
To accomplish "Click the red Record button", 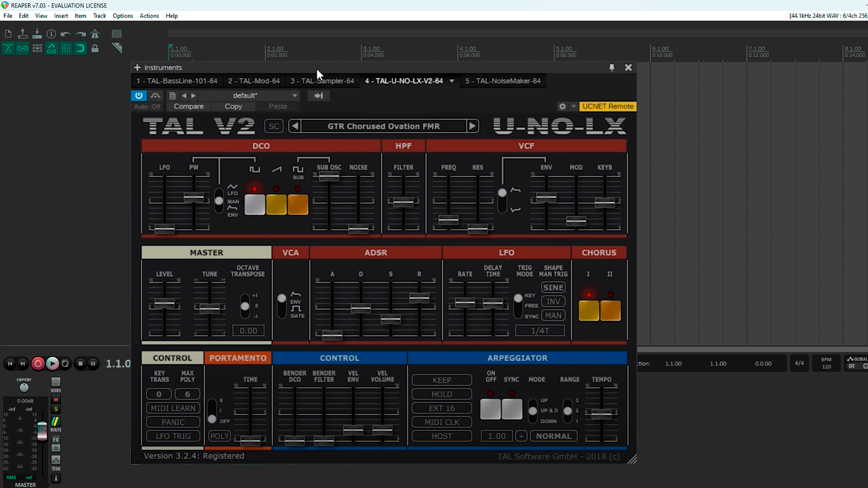I will pos(37,363).
